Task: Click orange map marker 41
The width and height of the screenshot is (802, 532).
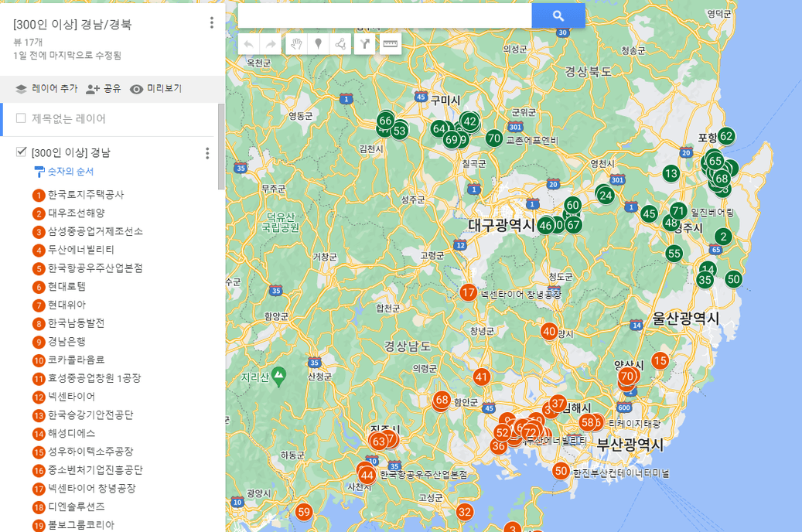Action: (x=481, y=377)
